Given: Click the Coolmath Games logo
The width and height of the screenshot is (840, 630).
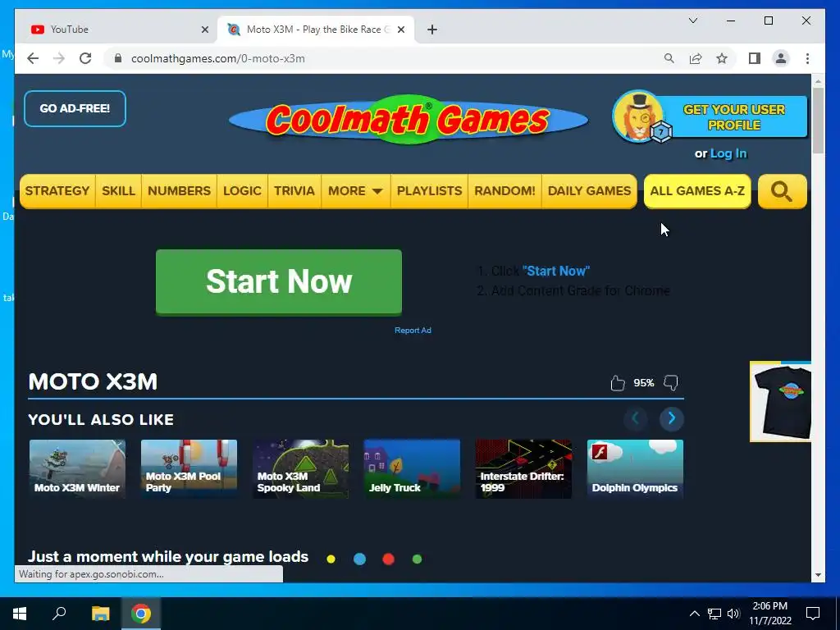Looking at the screenshot, I should 409,120.
